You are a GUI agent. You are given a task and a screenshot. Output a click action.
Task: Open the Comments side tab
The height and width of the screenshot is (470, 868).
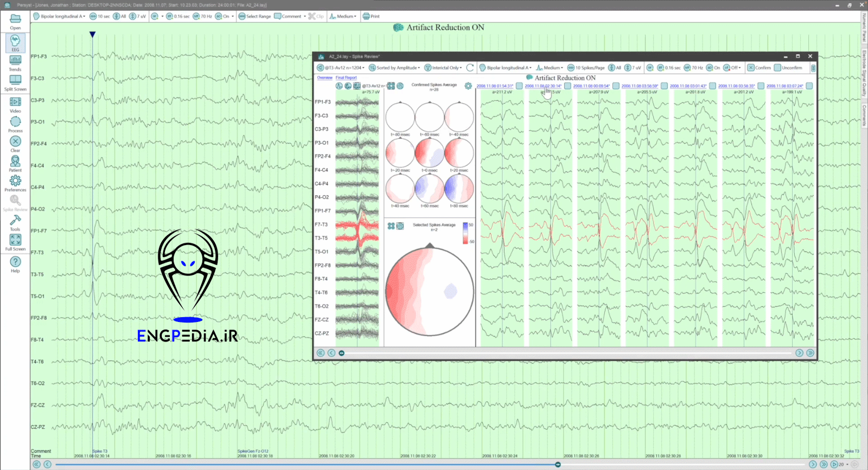tap(864, 115)
